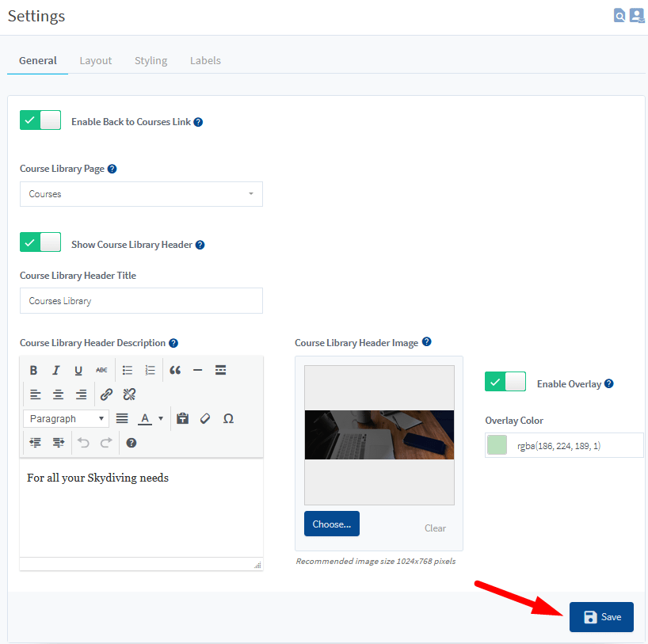The image size is (648, 644).
Task: Click the Course Library Header Title field
Action: pyautogui.click(x=141, y=301)
